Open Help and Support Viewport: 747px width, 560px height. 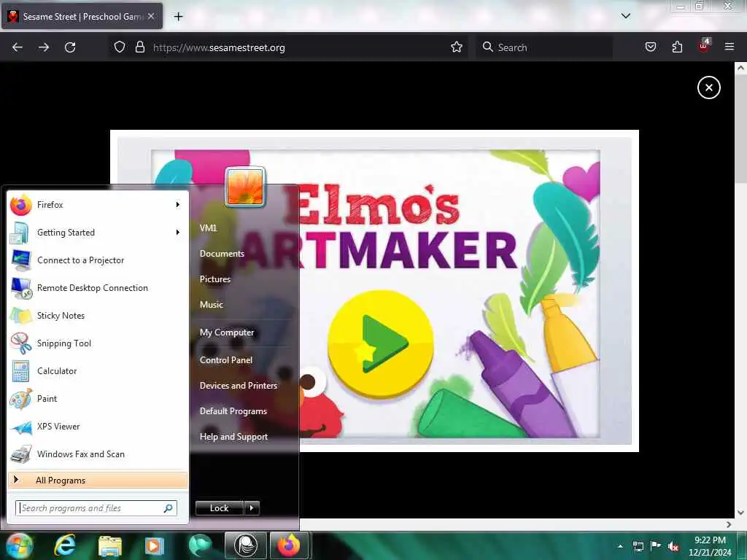pos(233,437)
